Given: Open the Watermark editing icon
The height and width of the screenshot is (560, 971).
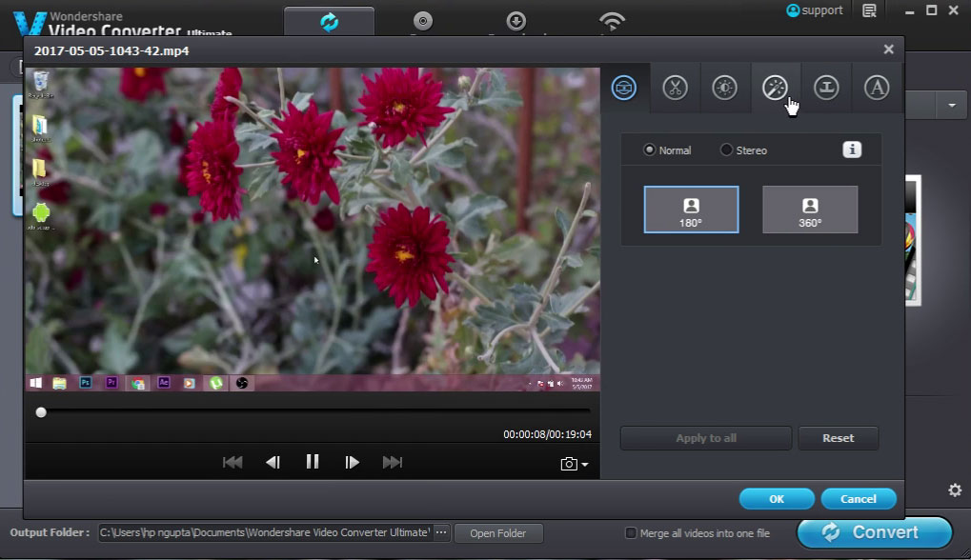Looking at the screenshot, I should click(826, 88).
